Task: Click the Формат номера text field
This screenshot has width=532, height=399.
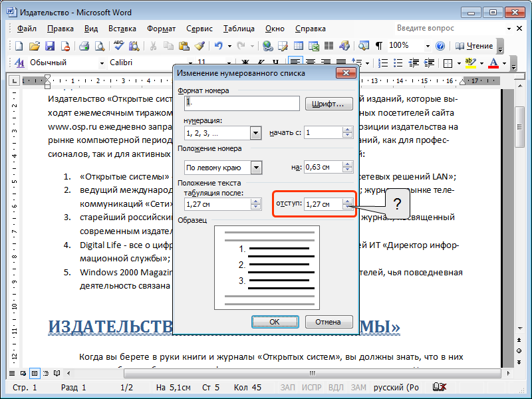Action: (242, 103)
